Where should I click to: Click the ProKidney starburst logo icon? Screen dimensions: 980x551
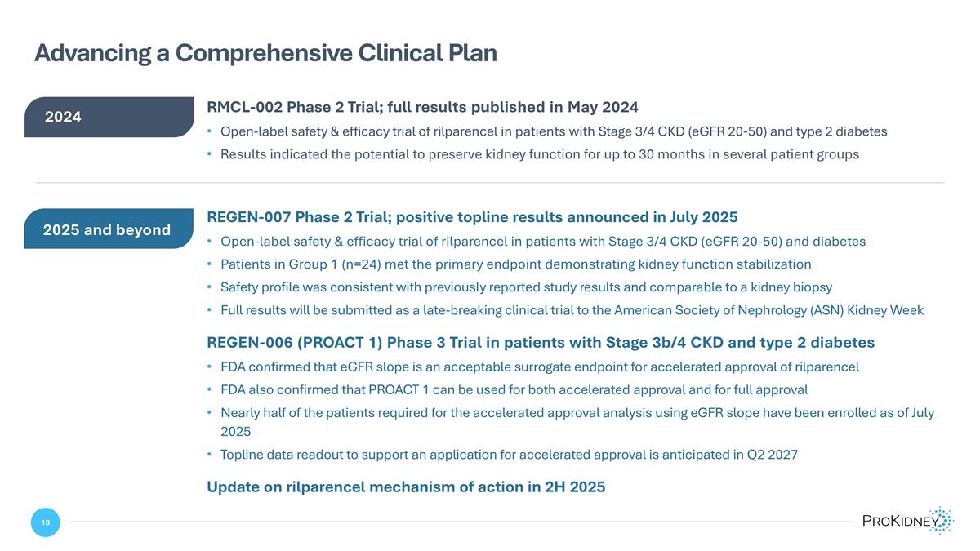point(942,520)
